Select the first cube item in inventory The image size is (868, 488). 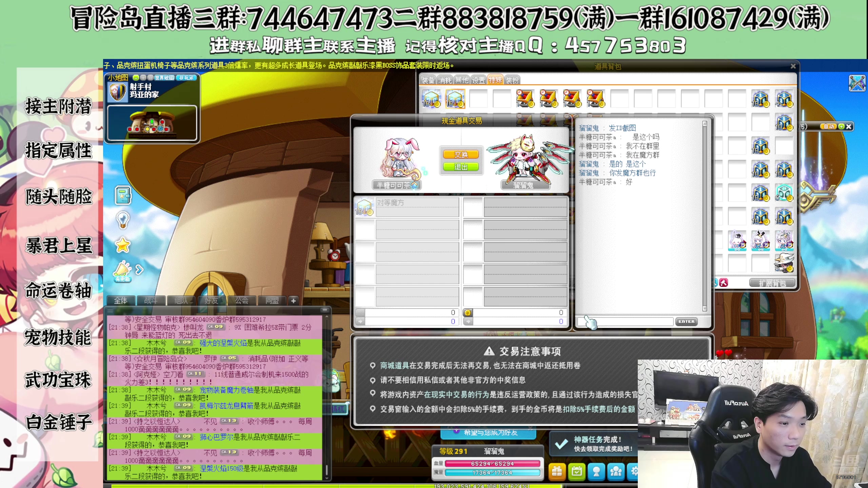click(x=431, y=99)
